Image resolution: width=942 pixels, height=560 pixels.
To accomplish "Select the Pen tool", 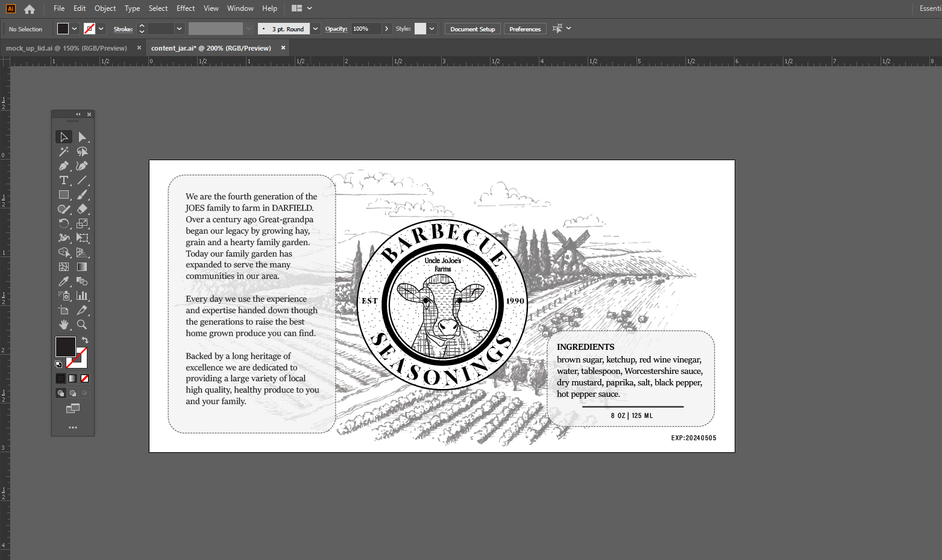I will click(x=64, y=166).
